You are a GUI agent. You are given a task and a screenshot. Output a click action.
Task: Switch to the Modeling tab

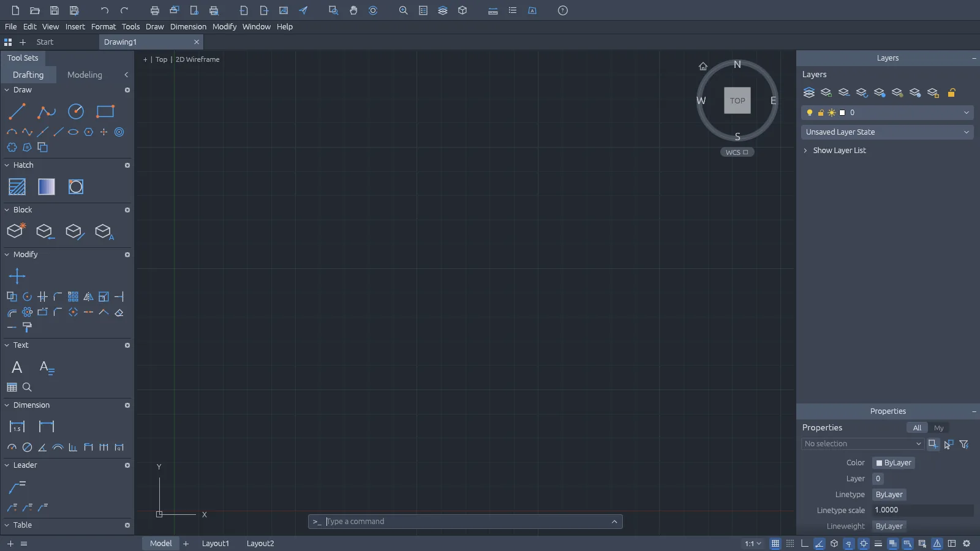[x=85, y=75]
